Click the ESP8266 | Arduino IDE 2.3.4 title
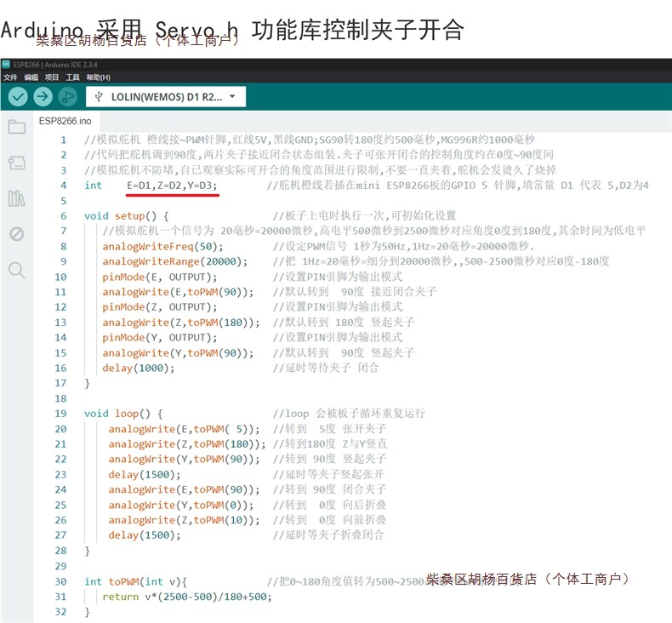Image resolution: width=672 pixels, height=623 pixels. click(55, 65)
